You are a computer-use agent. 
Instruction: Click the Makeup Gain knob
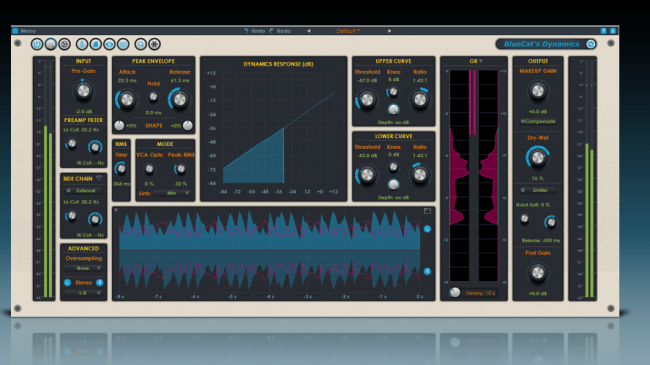538,91
